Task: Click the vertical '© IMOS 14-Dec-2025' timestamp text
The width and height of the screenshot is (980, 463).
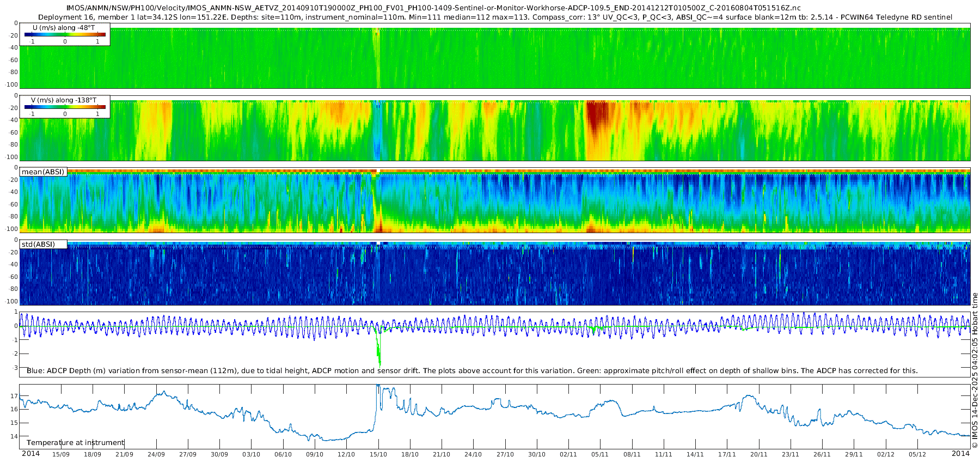Action: 975,370
